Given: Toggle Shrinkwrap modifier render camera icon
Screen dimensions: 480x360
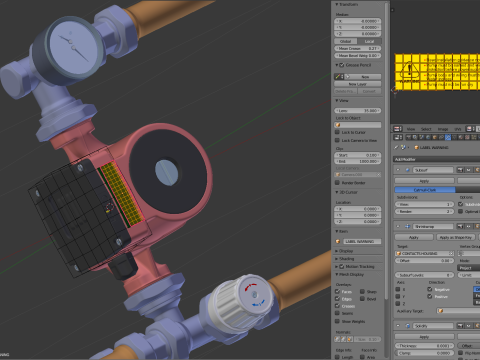Looking at the screenshot, I should click(460, 226).
